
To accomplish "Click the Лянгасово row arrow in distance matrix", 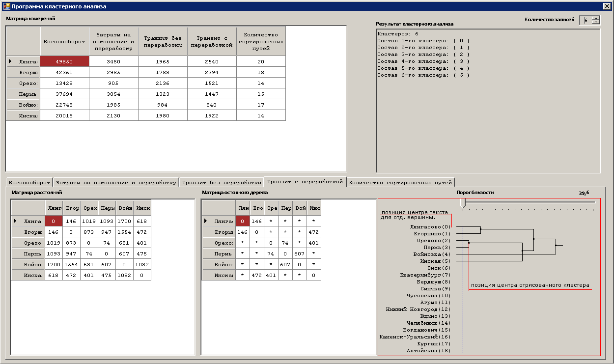I will pos(16,222).
